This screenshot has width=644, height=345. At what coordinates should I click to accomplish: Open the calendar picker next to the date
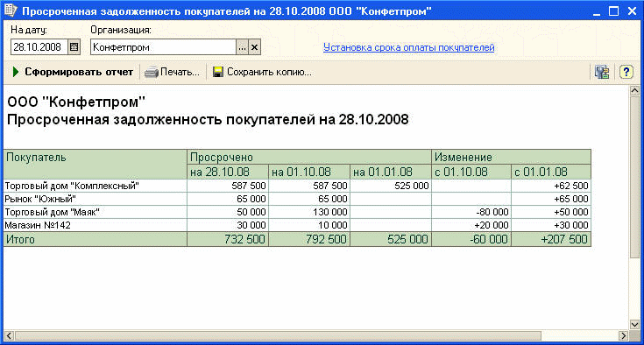click(x=74, y=47)
